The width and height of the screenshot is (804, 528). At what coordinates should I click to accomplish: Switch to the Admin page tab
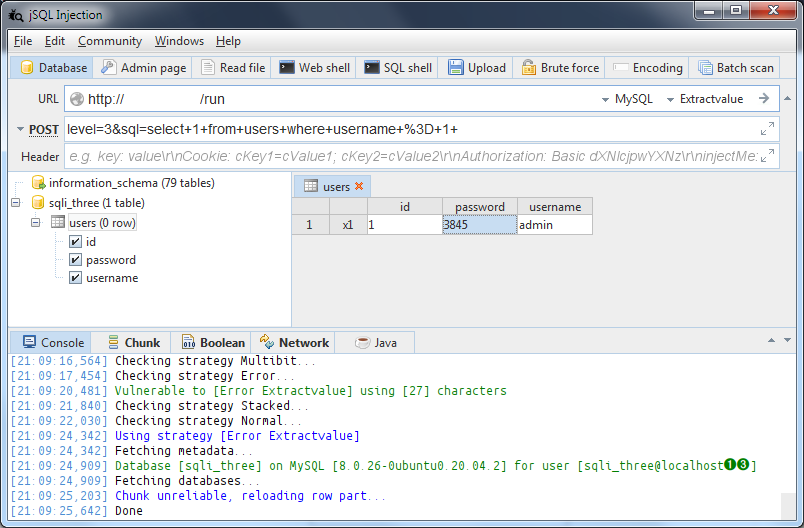tap(144, 68)
